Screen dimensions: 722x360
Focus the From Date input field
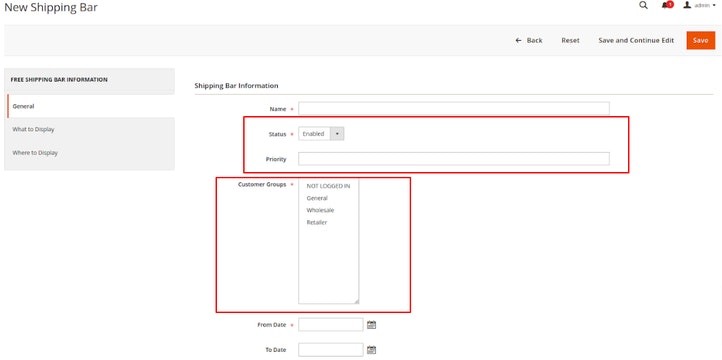[331, 325]
